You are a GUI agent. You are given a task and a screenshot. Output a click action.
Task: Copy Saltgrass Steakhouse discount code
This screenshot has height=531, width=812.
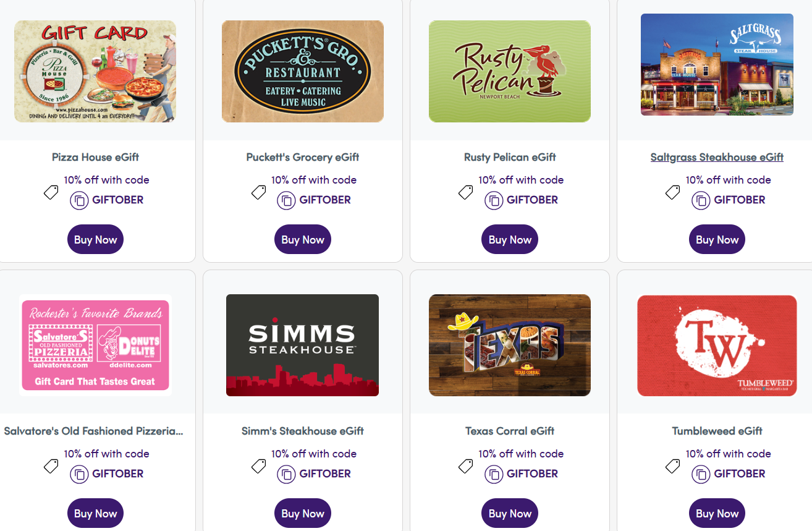pyautogui.click(x=701, y=200)
